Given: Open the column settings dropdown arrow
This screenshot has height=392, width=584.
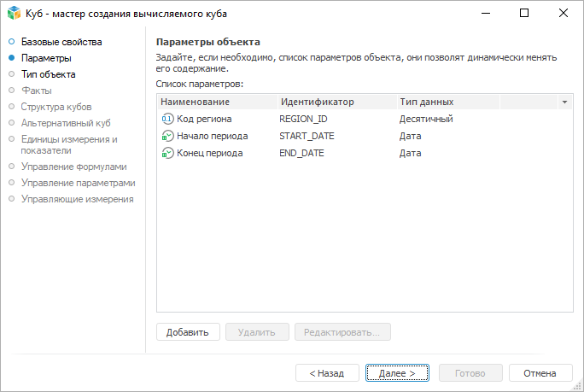Looking at the screenshot, I should pos(564,102).
